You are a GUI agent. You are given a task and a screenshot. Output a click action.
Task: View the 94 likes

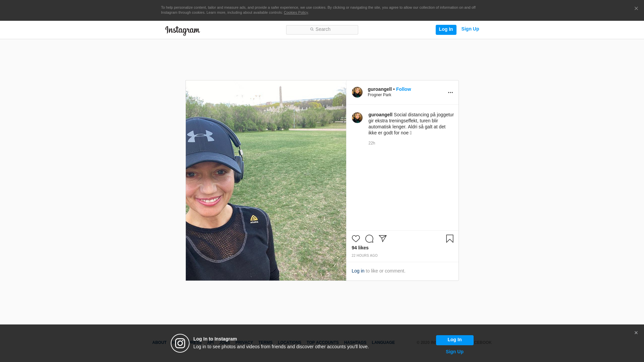360,248
